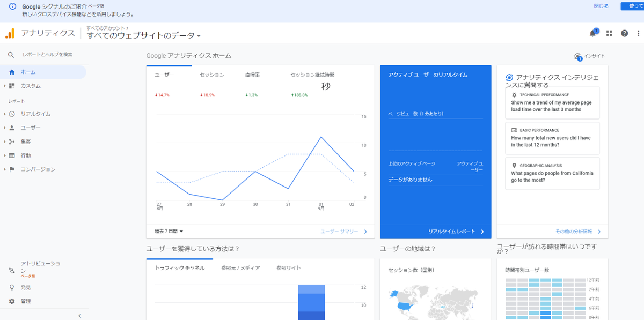
Task: Click the カスタム dashboard icon
Action: [12, 86]
